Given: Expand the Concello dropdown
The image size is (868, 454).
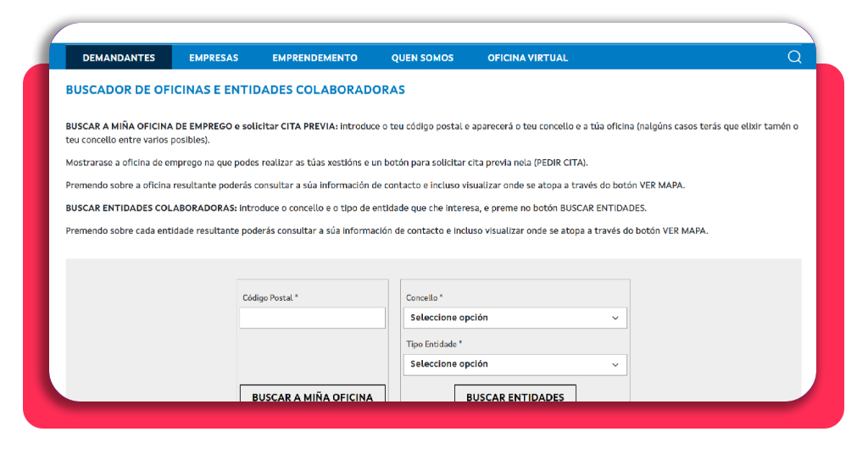Looking at the screenshot, I should click(x=515, y=318).
